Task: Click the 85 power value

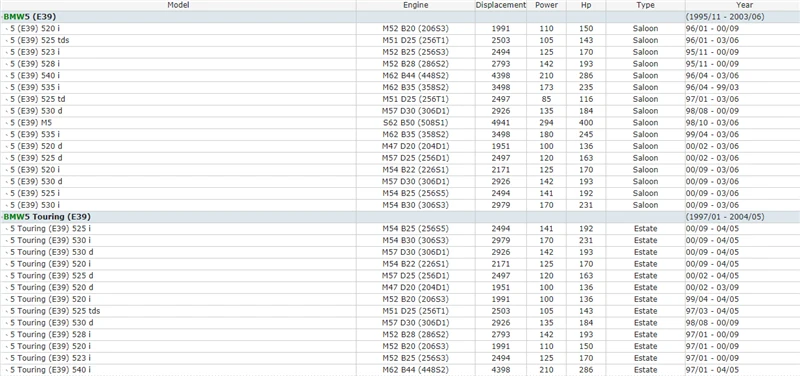Action: pos(546,99)
